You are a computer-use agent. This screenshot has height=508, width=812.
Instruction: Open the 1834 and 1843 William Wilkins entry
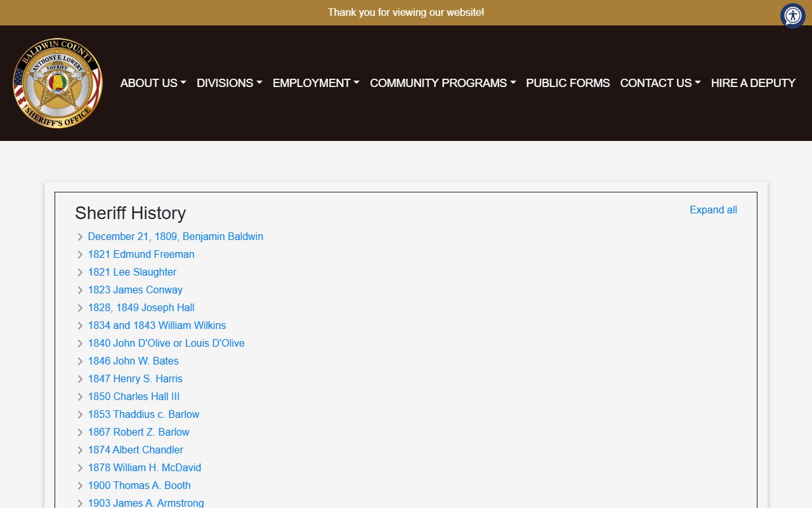click(157, 325)
